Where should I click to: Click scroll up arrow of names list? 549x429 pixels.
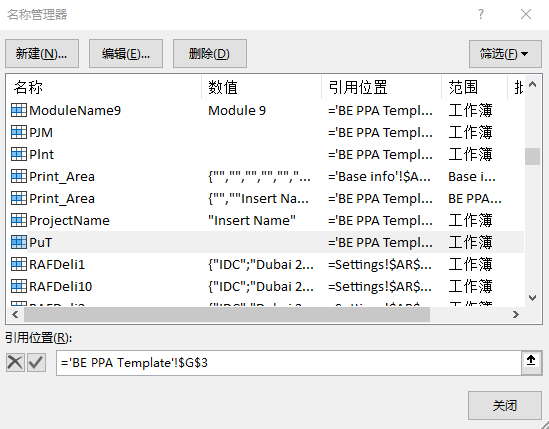[x=533, y=84]
